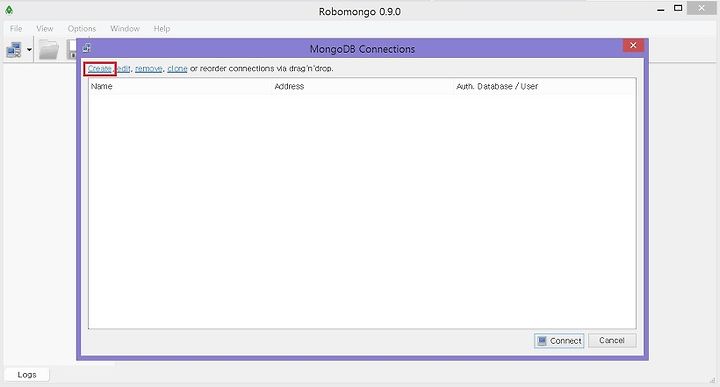The width and height of the screenshot is (720, 387).
Task: Click the Cancel button
Action: point(612,340)
